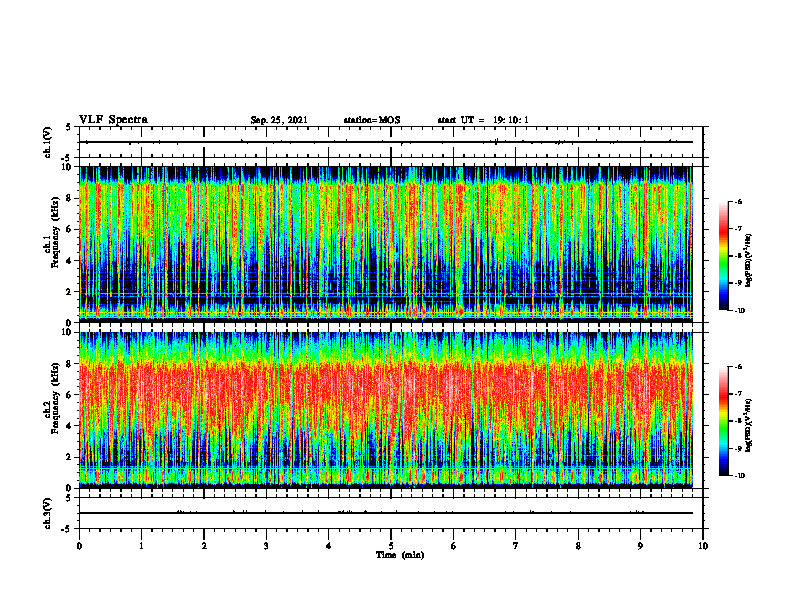This screenshot has width=792, height=612.
Task: Click the ch.2 spectrogram plot area
Action: (386, 410)
